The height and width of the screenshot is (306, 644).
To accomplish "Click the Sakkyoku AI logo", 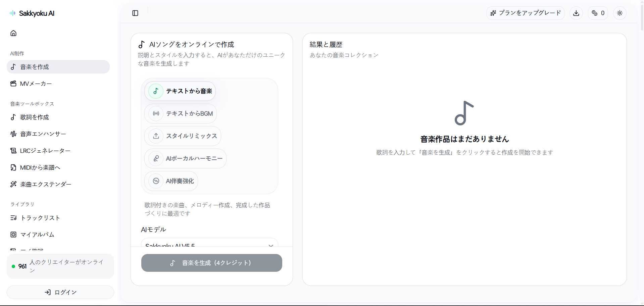I will [32, 13].
